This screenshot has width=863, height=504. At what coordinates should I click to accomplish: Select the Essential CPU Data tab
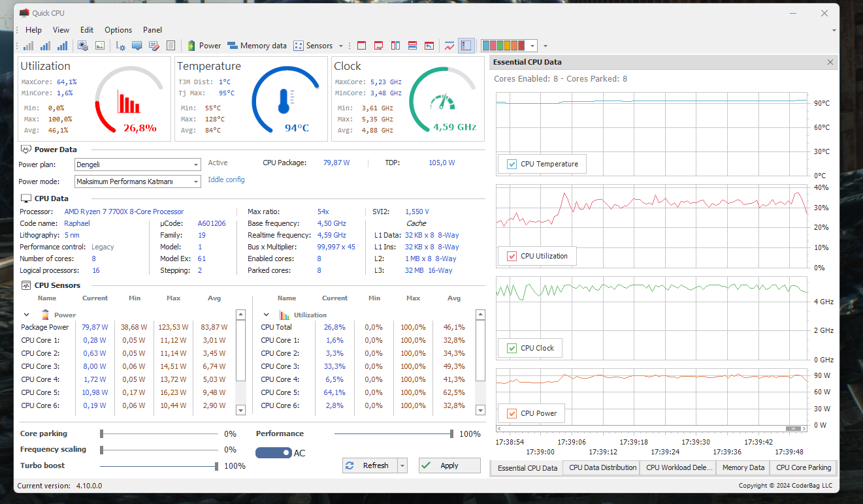click(x=528, y=468)
